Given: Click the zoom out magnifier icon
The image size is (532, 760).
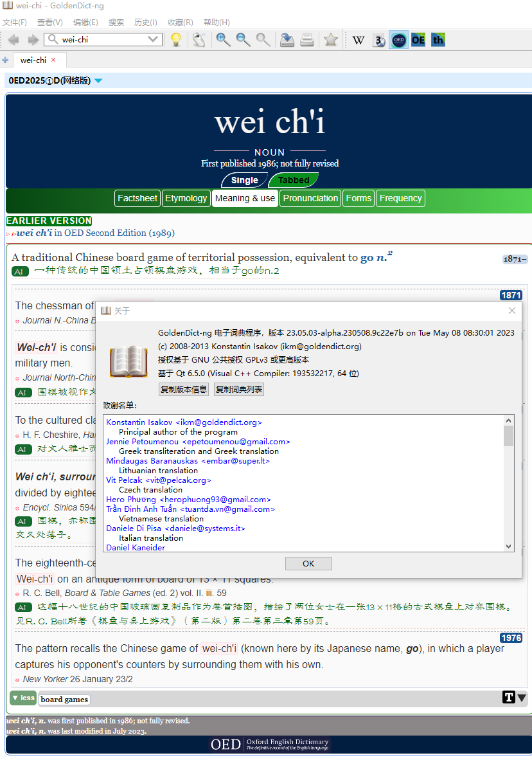Looking at the screenshot, I should [243, 40].
